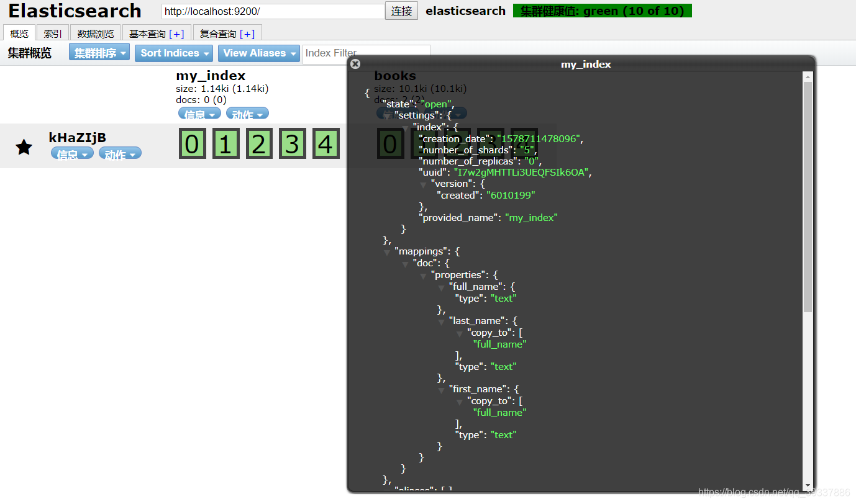Click the state value "open"

(437, 104)
